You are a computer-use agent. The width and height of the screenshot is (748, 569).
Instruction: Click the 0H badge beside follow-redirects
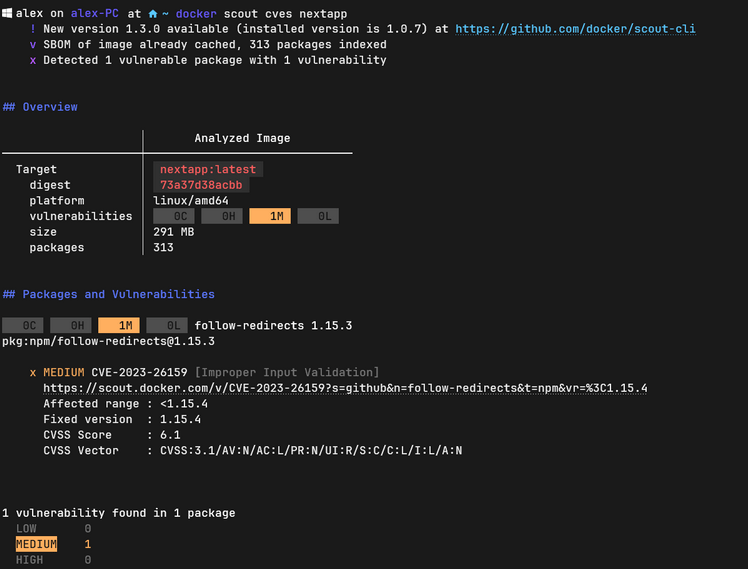click(71, 325)
